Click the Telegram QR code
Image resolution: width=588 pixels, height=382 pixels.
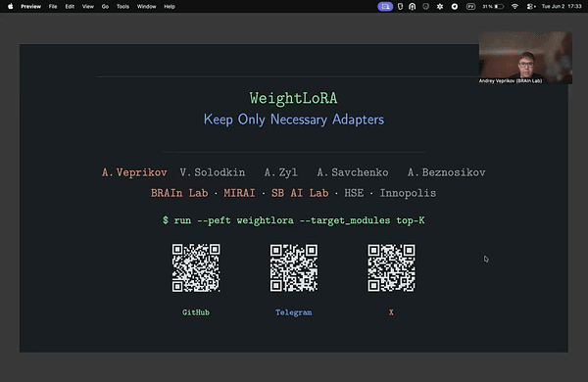point(294,268)
